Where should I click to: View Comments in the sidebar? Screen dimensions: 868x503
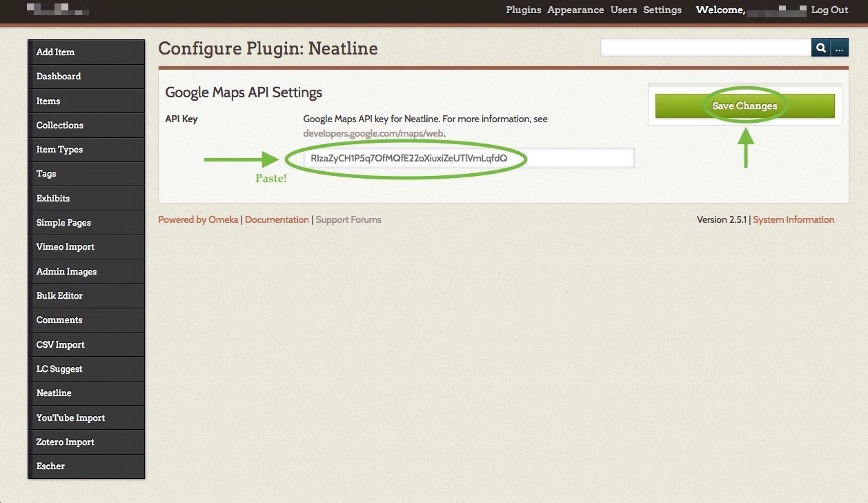(x=86, y=320)
